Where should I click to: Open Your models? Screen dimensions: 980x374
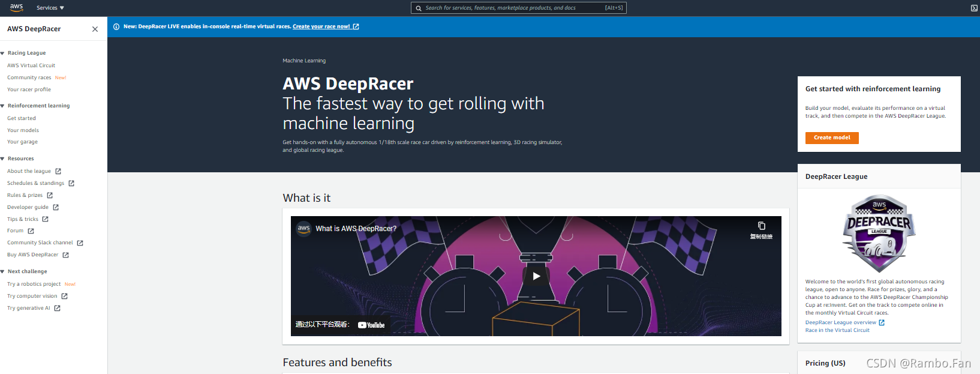coord(23,130)
